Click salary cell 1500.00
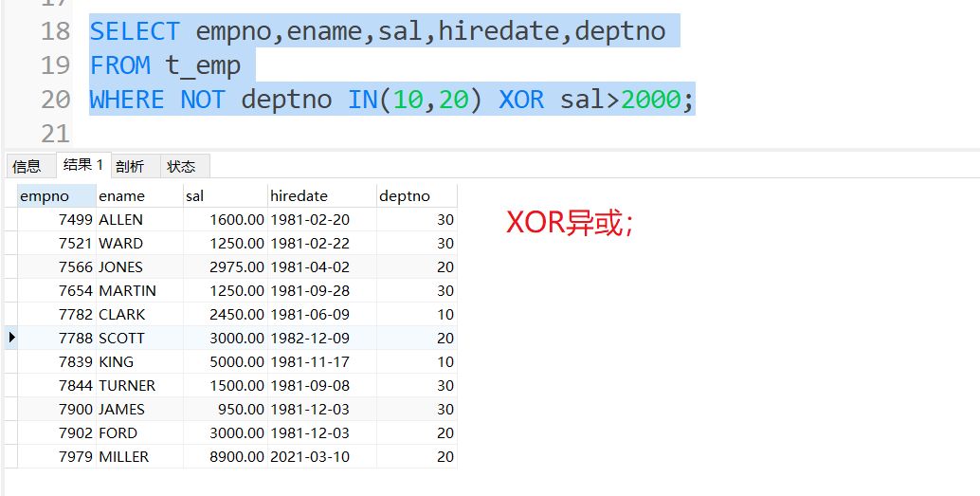 (226, 386)
